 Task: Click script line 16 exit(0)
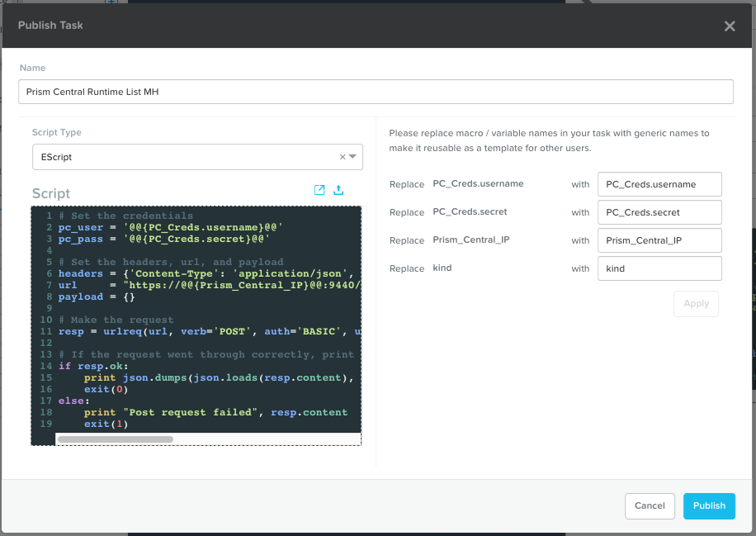click(106, 389)
